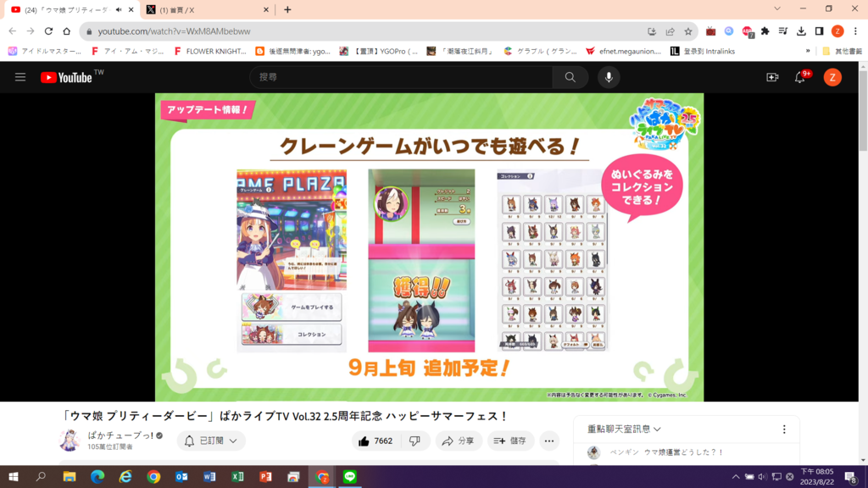Screen dimensions: 868x488
Task: Start voice search with the microphone
Action: [x=609, y=77]
